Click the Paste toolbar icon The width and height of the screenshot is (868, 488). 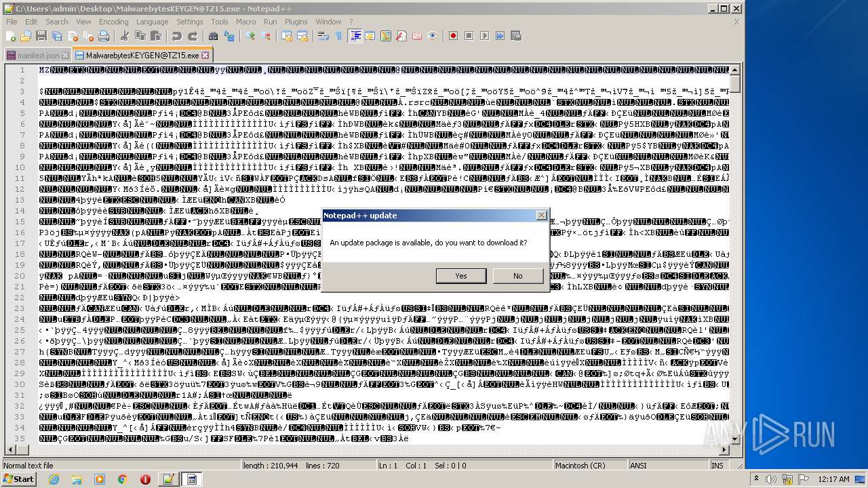click(155, 36)
